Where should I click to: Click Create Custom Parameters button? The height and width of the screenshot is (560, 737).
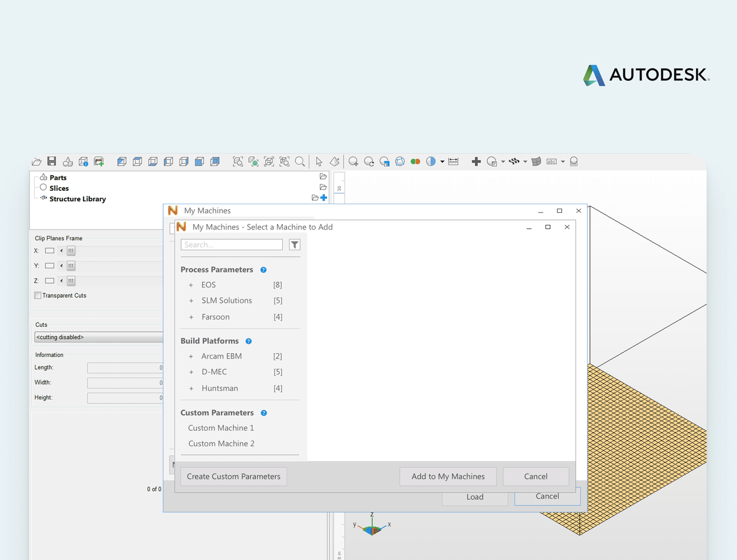tap(233, 476)
